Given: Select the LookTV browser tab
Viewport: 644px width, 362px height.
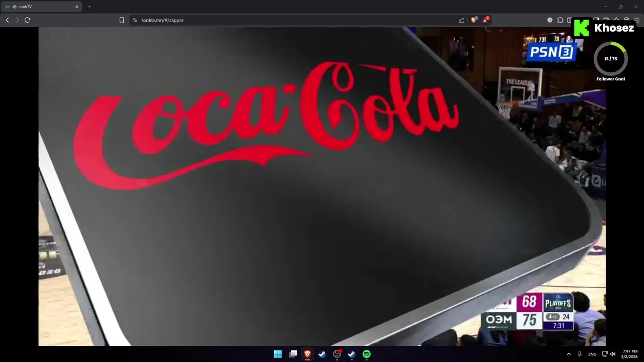Looking at the screenshot, I should (x=42, y=7).
